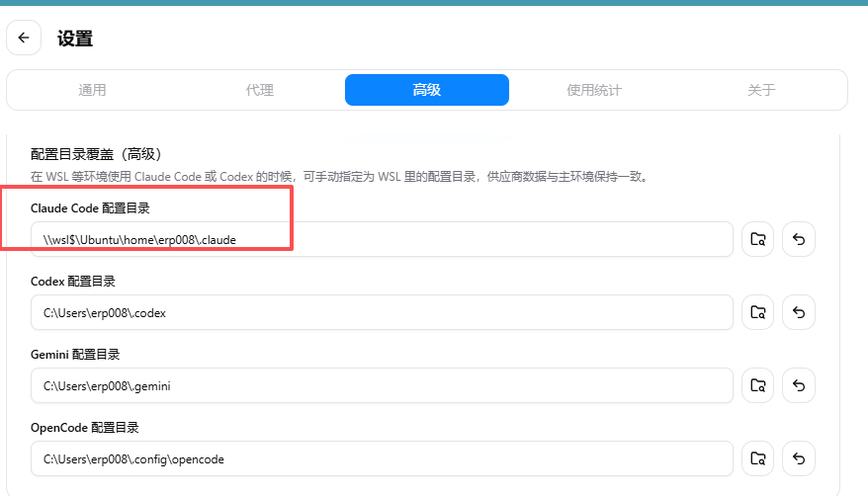Open the 使用统计 tab

pos(594,90)
